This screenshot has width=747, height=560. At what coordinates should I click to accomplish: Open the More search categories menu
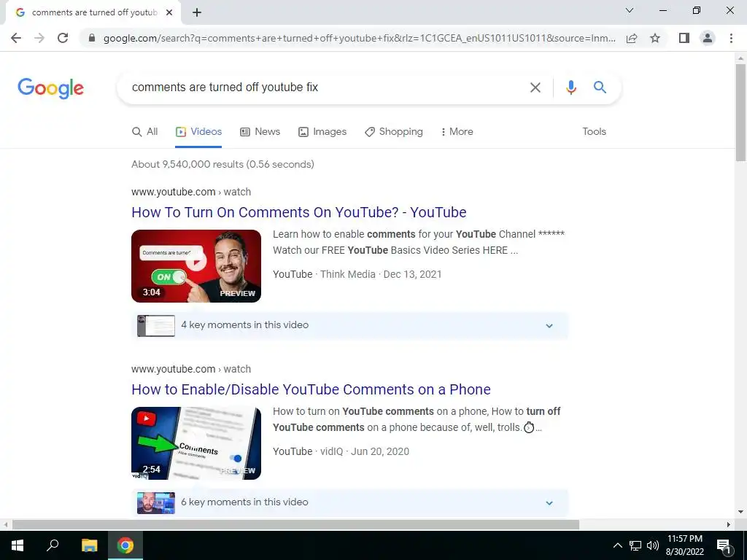pyautogui.click(x=457, y=132)
